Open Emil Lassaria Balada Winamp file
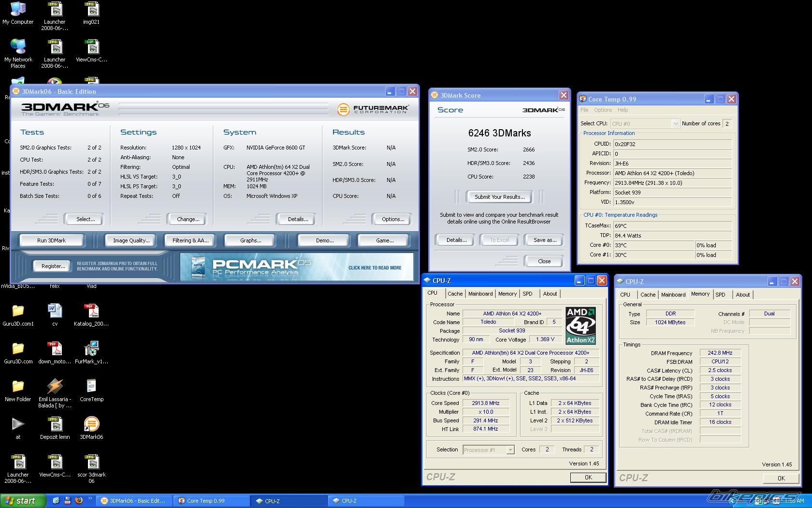Image resolution: width=812 pixels, height=508 pixels. click(55, 393)
